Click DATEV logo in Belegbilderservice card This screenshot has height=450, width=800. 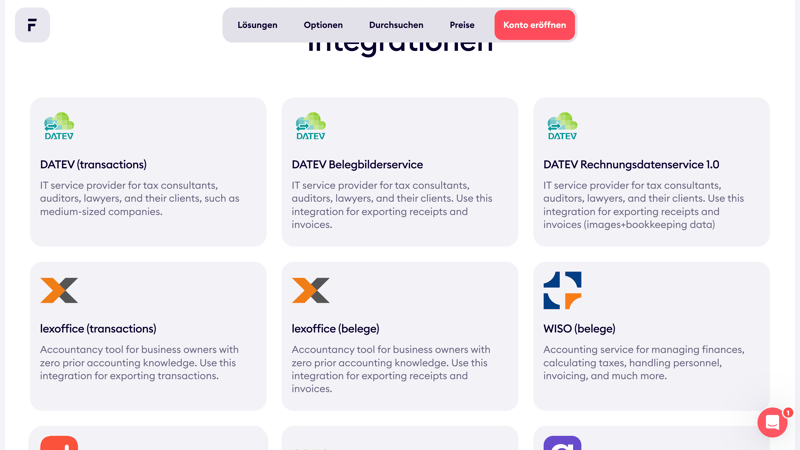tap(311, 126)
